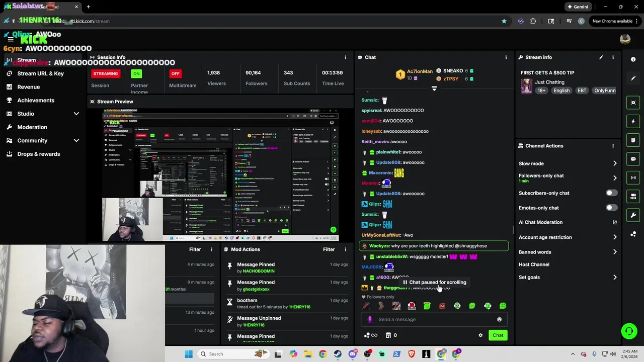Click the 18+ stream tag
The image size is (644, 362).
click(x=541, y=90)
